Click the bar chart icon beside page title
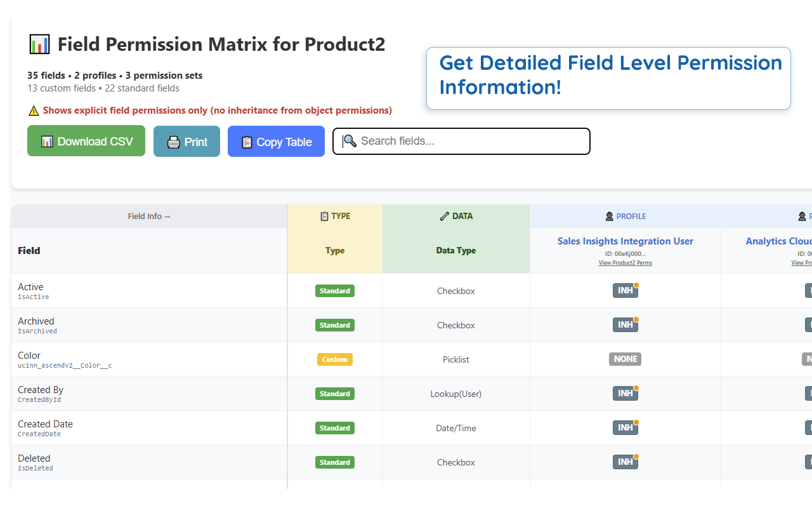 [x=39, y=44]
